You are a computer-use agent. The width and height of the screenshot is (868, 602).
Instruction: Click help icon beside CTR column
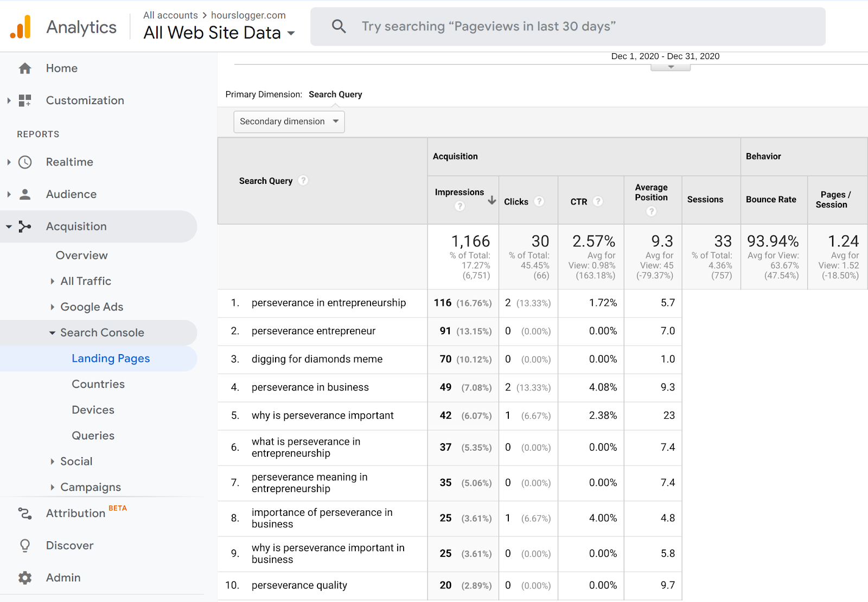[x=598, y=201]
